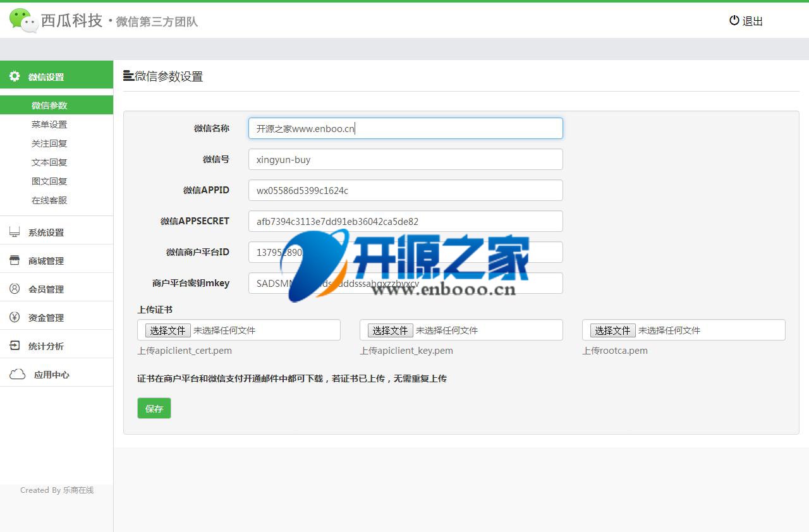Click the login-arrow icon beside 统计分析
The width and height of the screenshot is (809, 532).
point(15,346)
